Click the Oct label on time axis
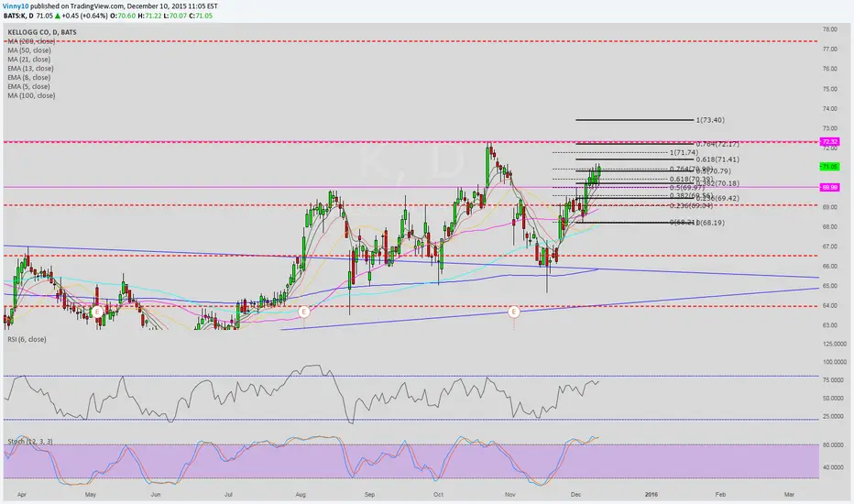 (x=438, y=495)
